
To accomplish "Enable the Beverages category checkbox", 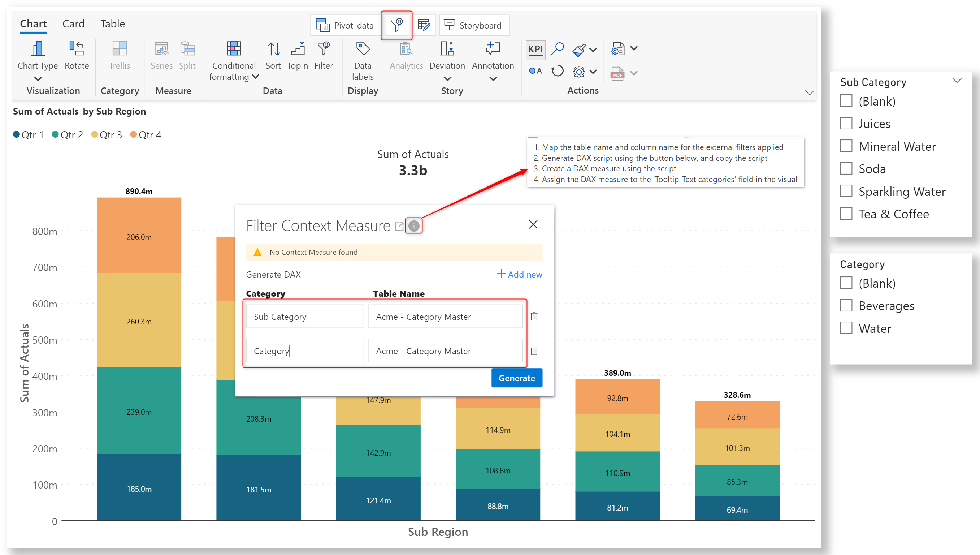I will pos(846,306).
